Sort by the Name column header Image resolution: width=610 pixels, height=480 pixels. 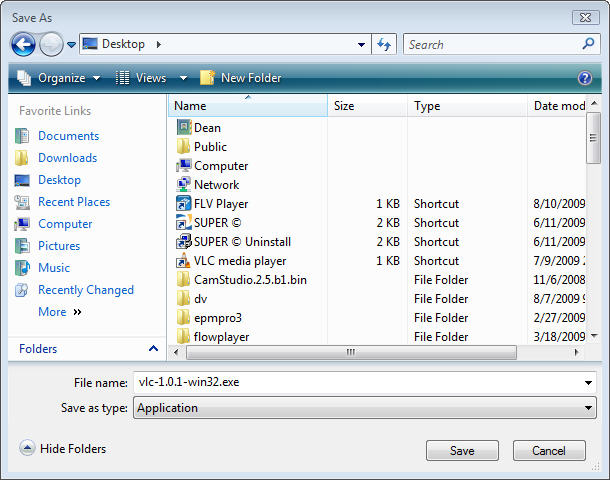pyautogui.click(x=248, y=106)
